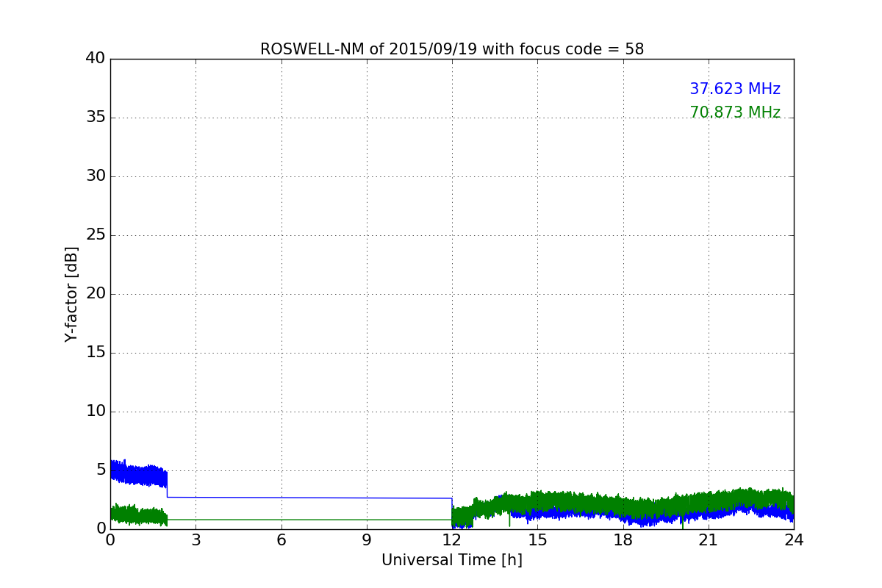The height and width of the screenshot is (588, 882).
Task: Click the y-axis tick label 10
Action: point(96,412)
